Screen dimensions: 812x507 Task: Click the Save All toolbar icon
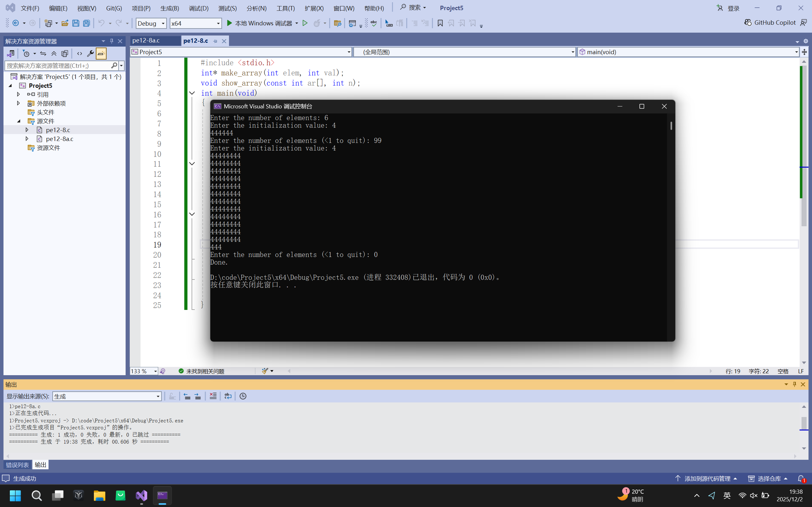pos(86,23)
